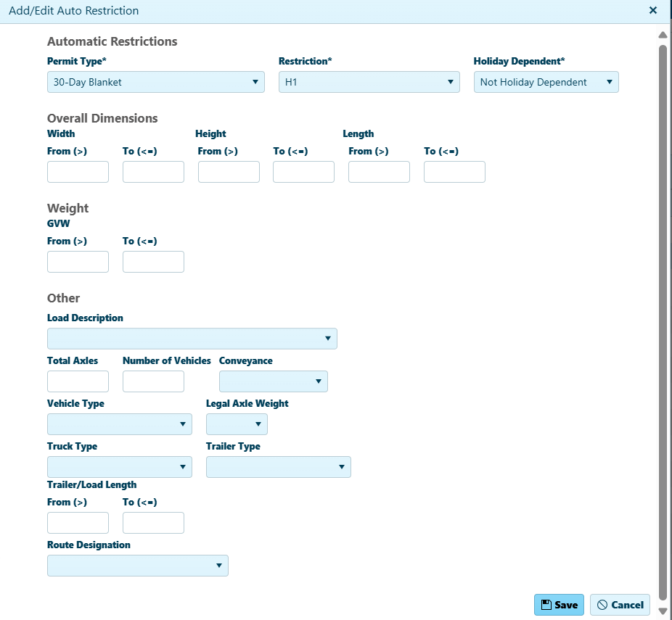Open the Load Description dropdown
The image size is (672, 620).
pyautogui.click(x=192, y=339)
